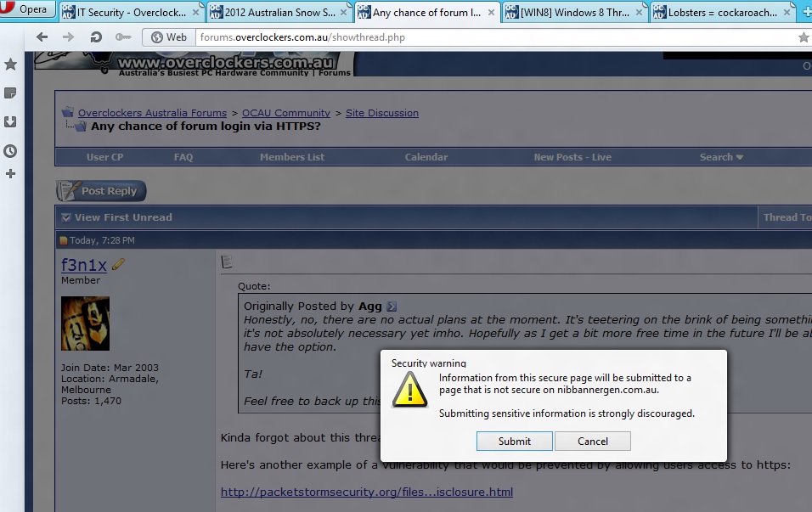Bookmark this page with the address bar star
The height and width of the screenshot is (512, 812).
pyautogui.click(x=804, y=37)
